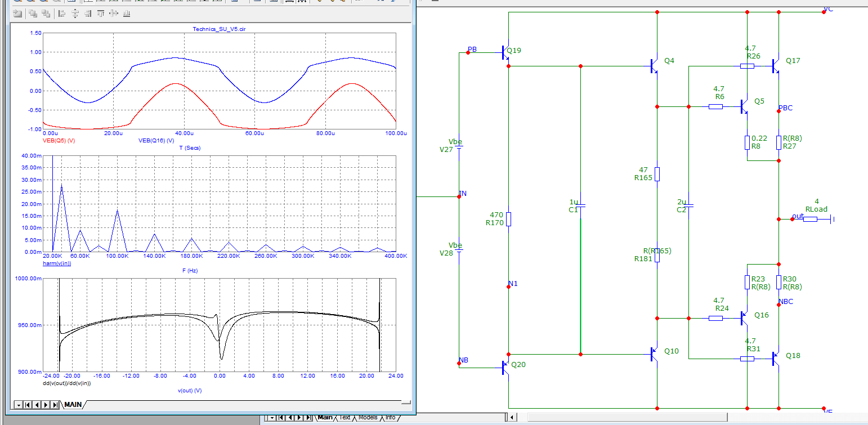Open plot window tab list dropdown

click(19, 405)
